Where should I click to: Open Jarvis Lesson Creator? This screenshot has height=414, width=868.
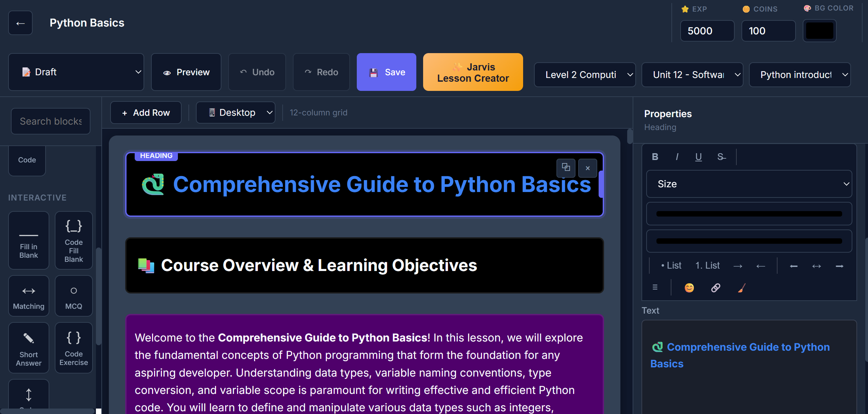click(473, 72)
